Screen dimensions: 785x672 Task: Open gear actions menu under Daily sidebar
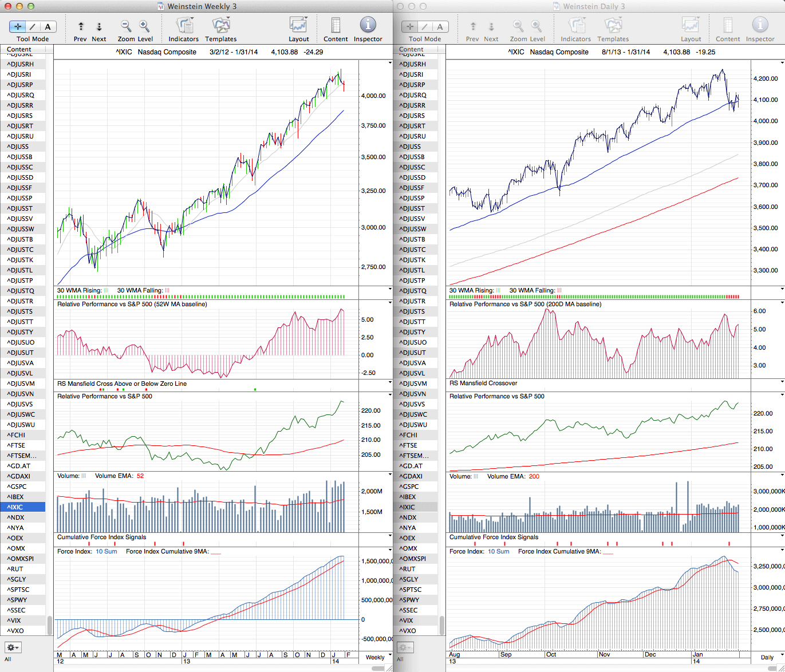click(x=405, y=647)
